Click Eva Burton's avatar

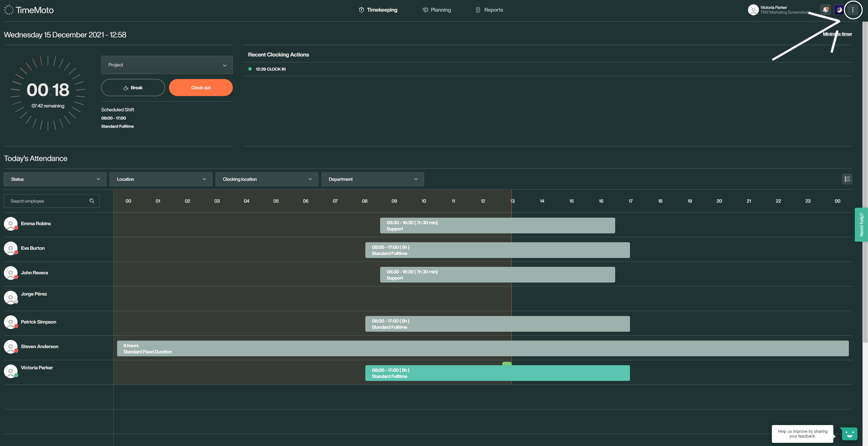pos(10,248)
